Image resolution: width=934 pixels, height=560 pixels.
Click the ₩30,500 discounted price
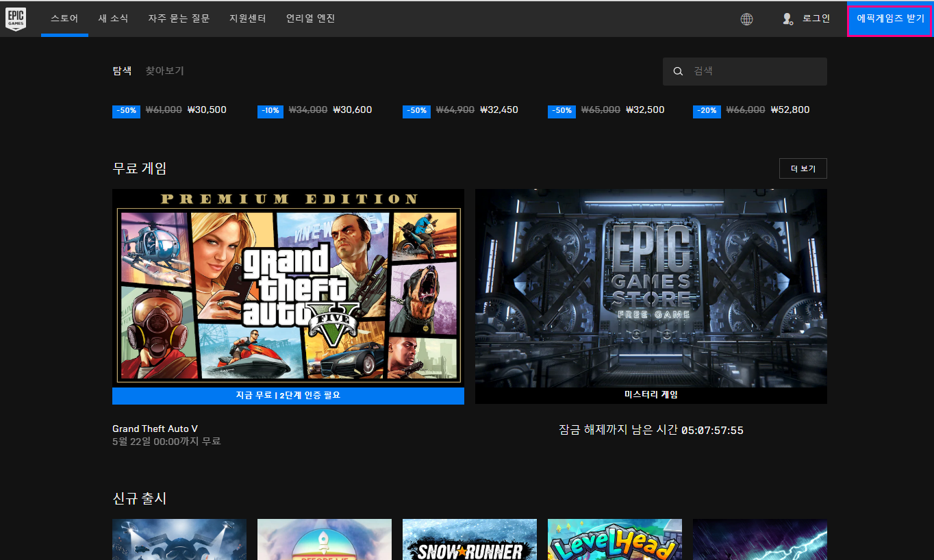click(207, 110)
